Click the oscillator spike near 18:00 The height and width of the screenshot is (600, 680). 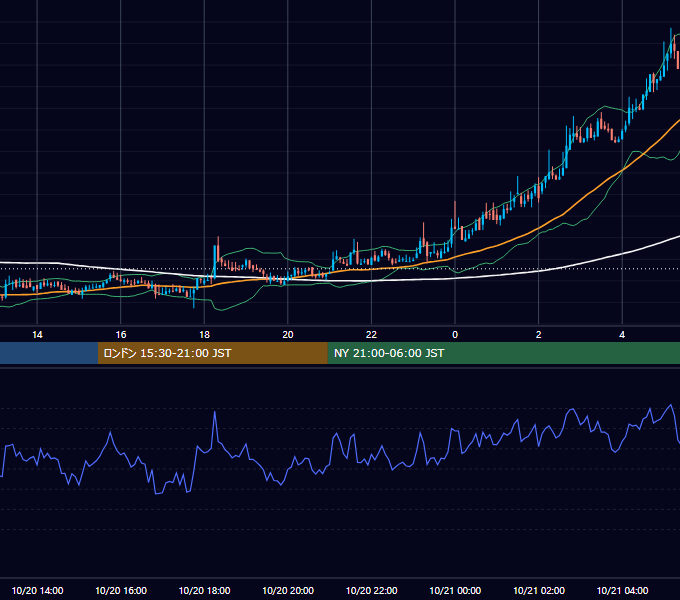(x=215, y=413)
